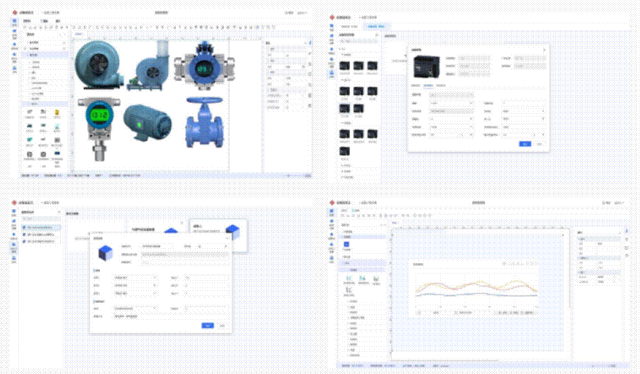Viewport: 640px width, 374px height.
Task: Select the blue gate valve image on the canvas
Action: click(204, 122)
